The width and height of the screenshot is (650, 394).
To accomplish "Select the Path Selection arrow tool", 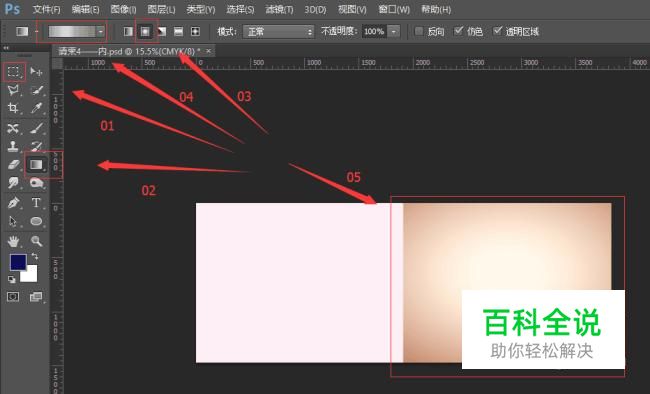I will (13, 221).
